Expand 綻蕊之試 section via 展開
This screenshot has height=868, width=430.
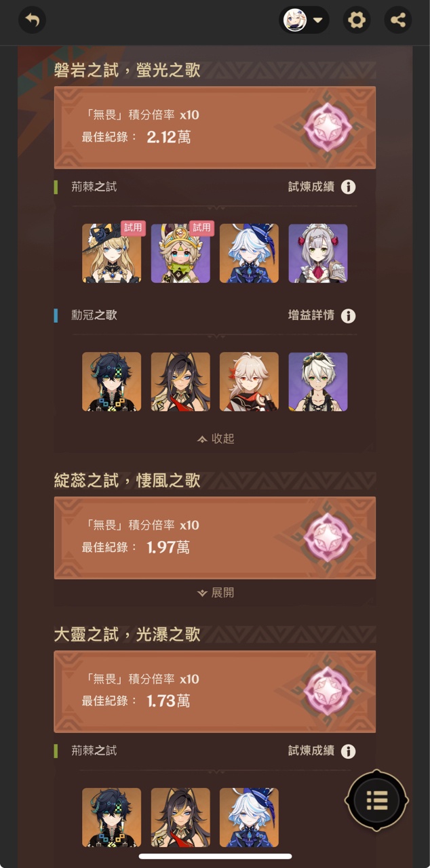215,593
